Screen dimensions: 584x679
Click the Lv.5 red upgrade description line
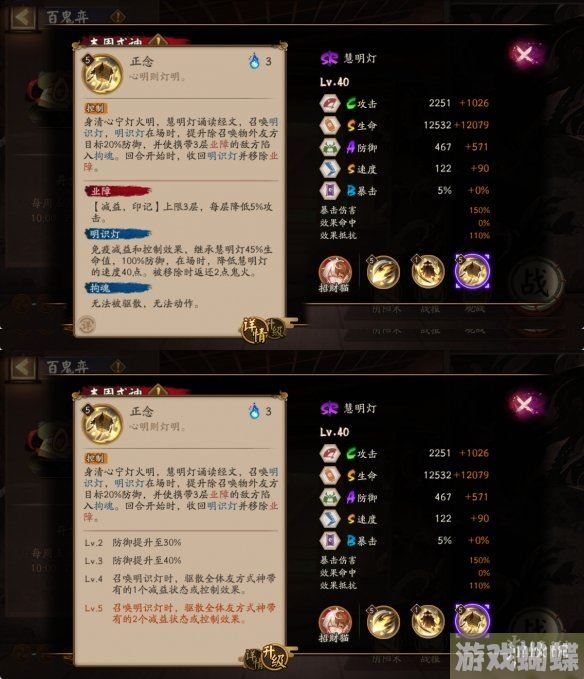point(180,613)
